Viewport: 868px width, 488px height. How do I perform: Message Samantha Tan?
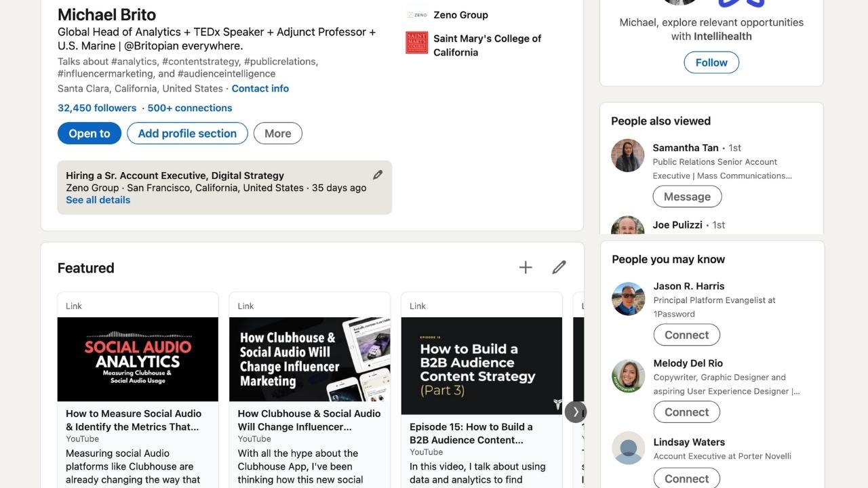click(x=687, y=197)
